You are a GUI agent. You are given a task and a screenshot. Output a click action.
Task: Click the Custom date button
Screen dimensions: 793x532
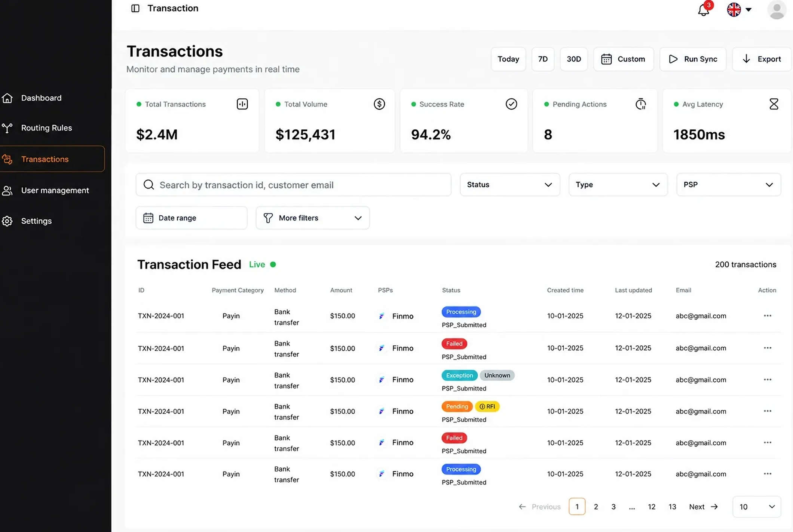[624, 59]
